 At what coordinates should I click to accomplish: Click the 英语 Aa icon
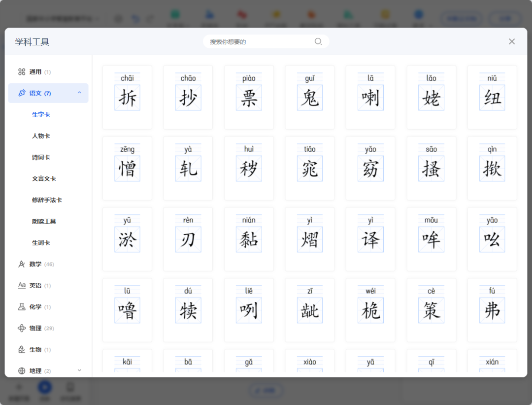point(22,285)
